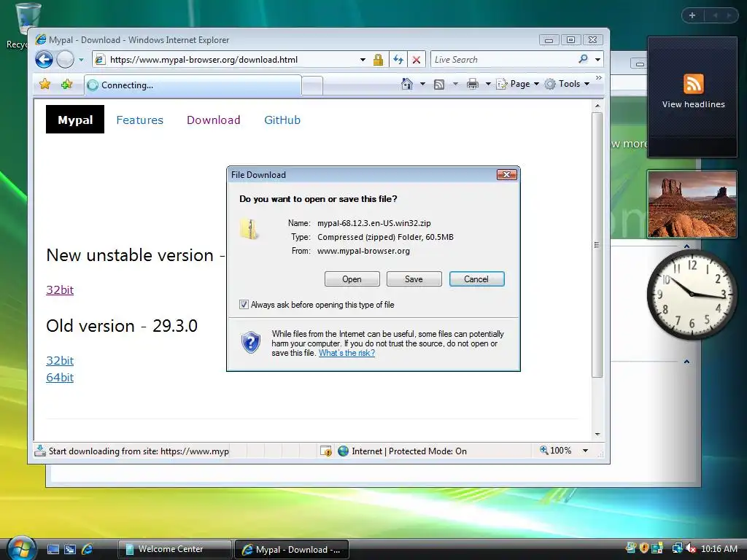
Task: Expand the Home button dropdown arrow
Action: click(x=422, y=85)
